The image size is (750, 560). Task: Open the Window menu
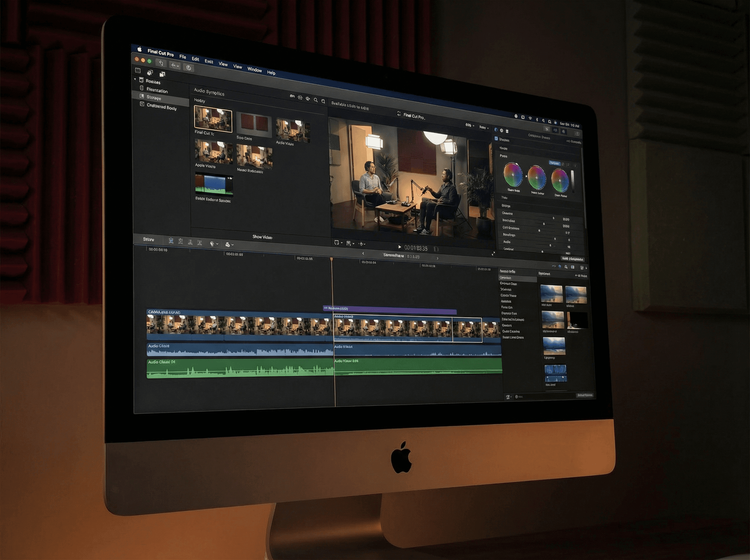tap(254, 69)
